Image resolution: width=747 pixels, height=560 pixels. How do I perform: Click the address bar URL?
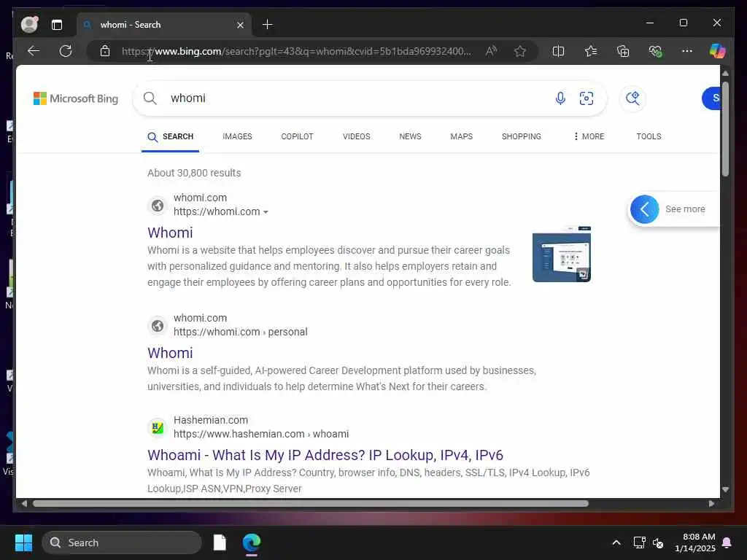296,51
